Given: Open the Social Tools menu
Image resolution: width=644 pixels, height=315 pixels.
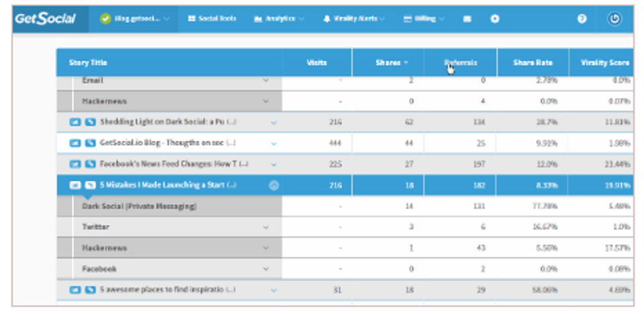Looking at the screenshot, I should pos(212,19).
